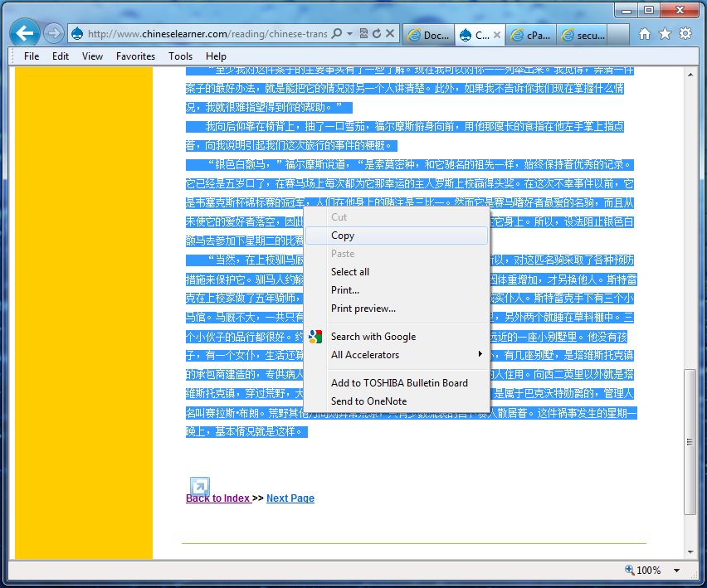
Task: Open the Favorites menu in menu bar
Action: [135, 56]
